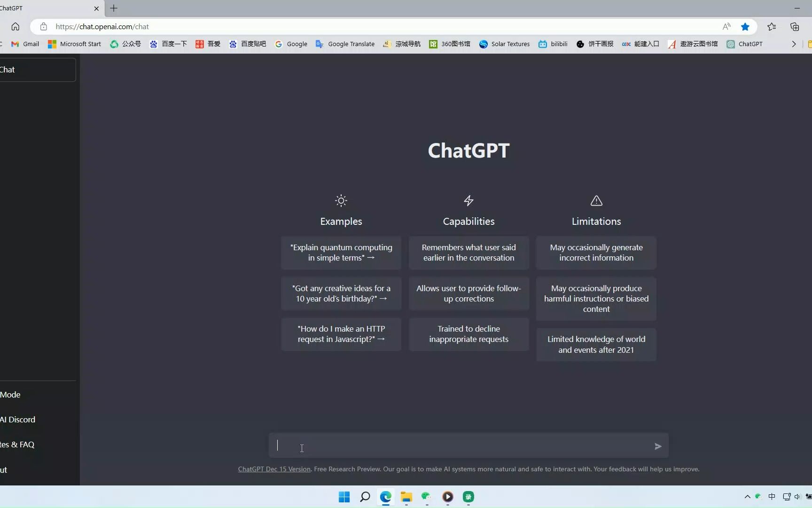The width and height of the screenshot is (812, 508).
Task: Select the HTTP request in Javascript example
Action: click(341, 334)
